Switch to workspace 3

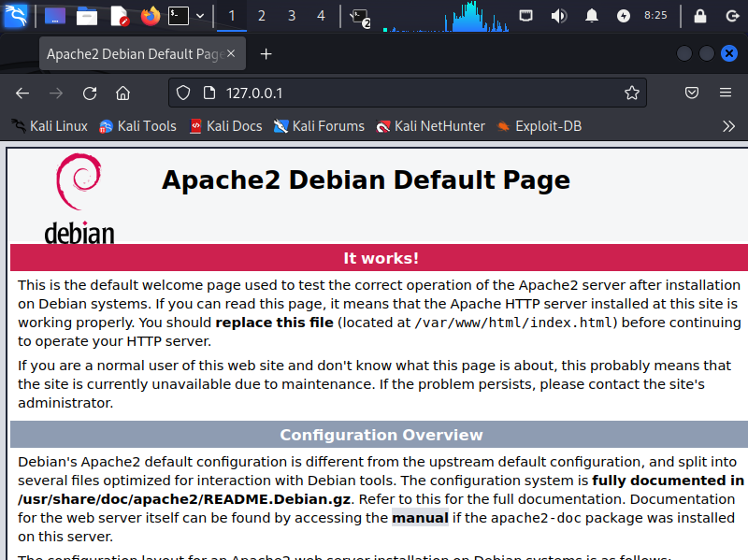pyautogui.click(x=292, y=16)
